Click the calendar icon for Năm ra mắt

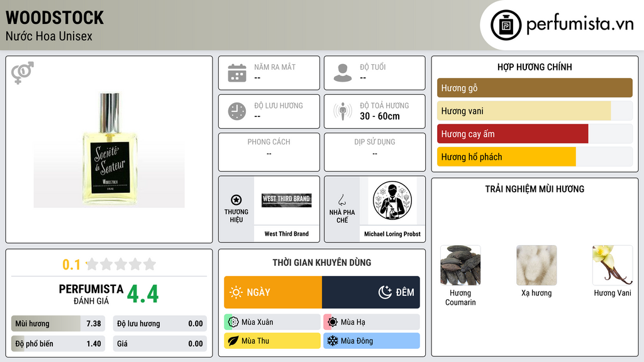point(237,73)
